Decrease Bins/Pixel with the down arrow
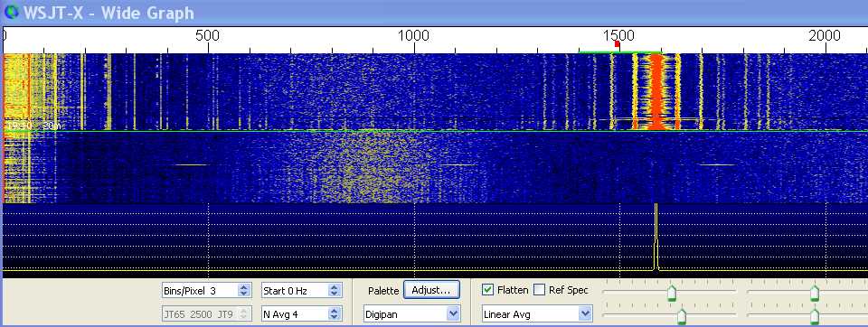 [x=244, y=294]
